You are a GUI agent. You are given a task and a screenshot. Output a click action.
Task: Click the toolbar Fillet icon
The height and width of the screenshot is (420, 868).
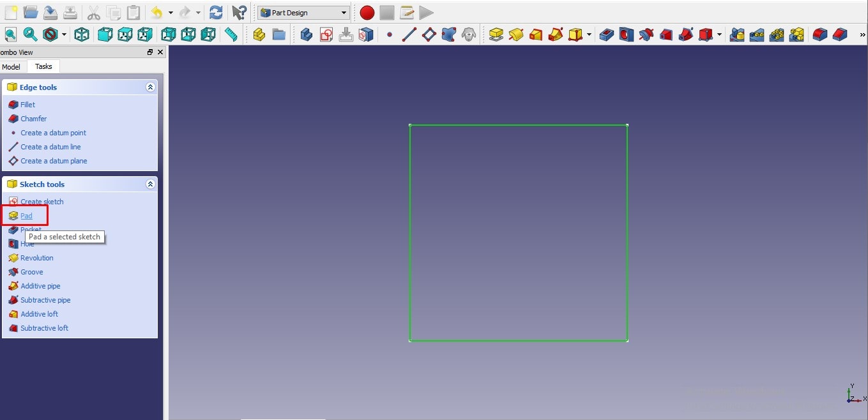point(820,34)
